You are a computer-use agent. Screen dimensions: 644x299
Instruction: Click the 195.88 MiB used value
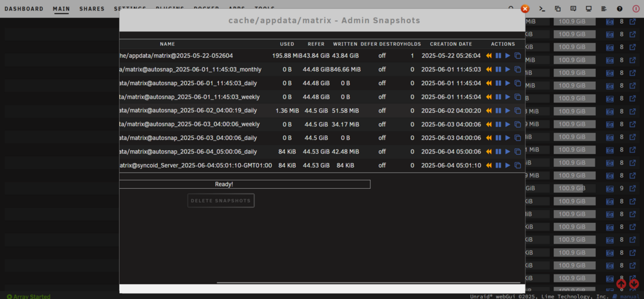coord(287,55)
